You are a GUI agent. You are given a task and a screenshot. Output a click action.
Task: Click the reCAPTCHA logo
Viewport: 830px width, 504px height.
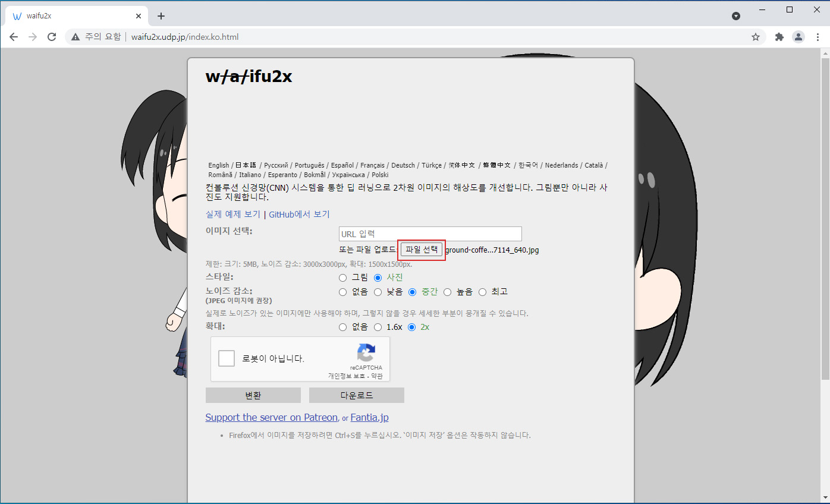[366, 353]
